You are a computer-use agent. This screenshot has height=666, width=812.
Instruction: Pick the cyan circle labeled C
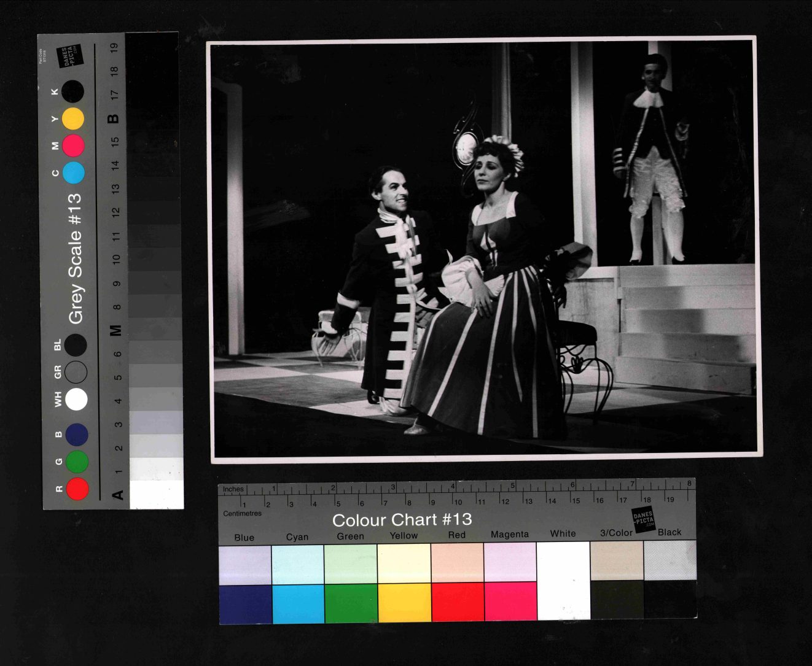tap(73, 173)
